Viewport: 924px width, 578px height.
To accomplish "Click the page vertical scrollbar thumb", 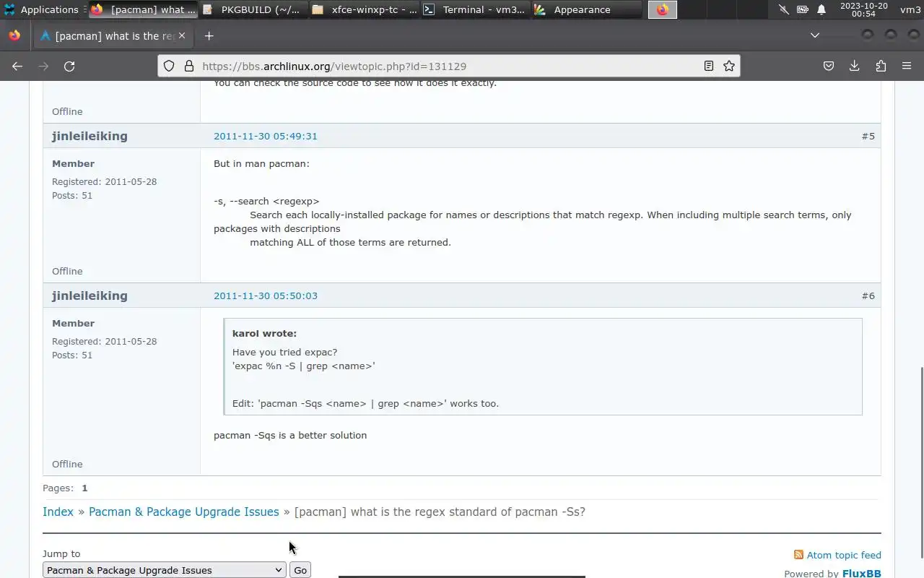I will (921, 462).
